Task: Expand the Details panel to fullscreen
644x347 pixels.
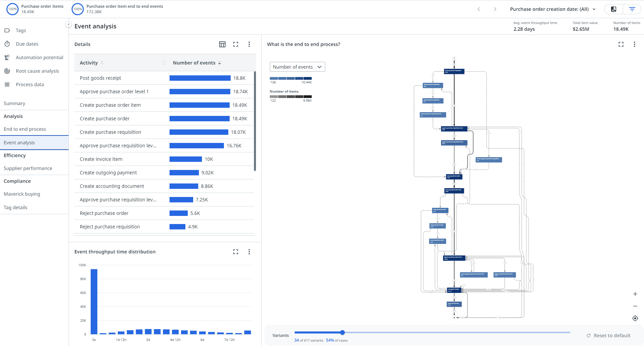Action: (x=236, y=44)
